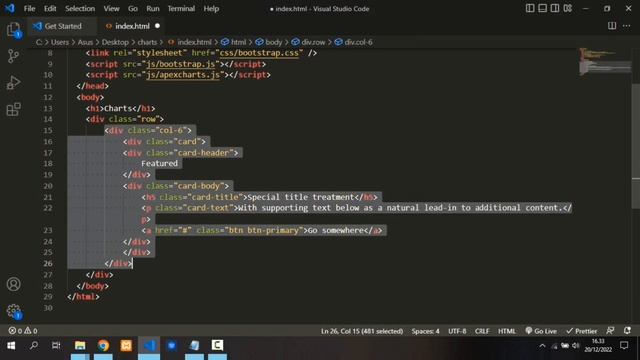The height and width of the screenshot is (360, 640).
Task: Open File Explorer from the taskbar
Action: (80, 346)
